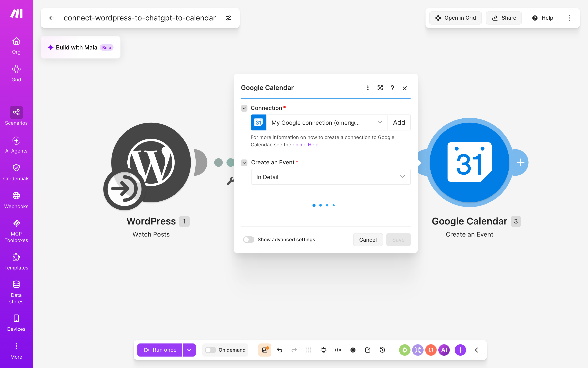Click the purple tools icon
This screenshot has height=368, width=588.
(418, 350)
